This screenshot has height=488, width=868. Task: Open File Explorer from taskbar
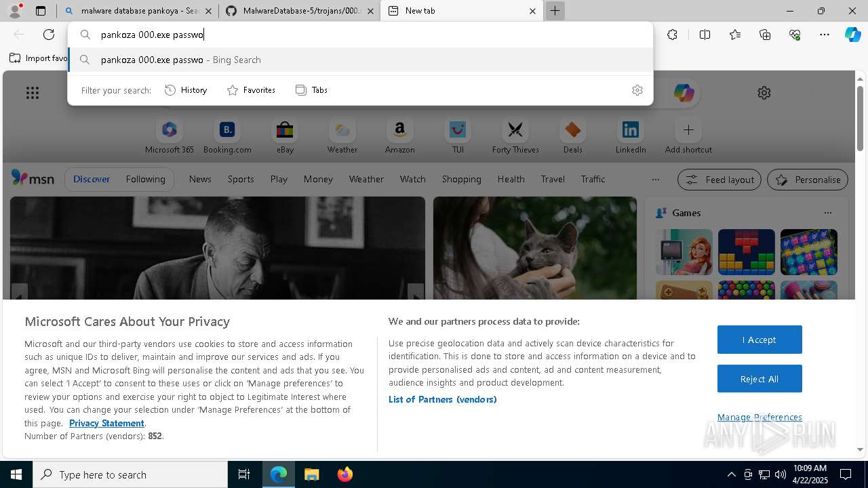click(311, 474)
